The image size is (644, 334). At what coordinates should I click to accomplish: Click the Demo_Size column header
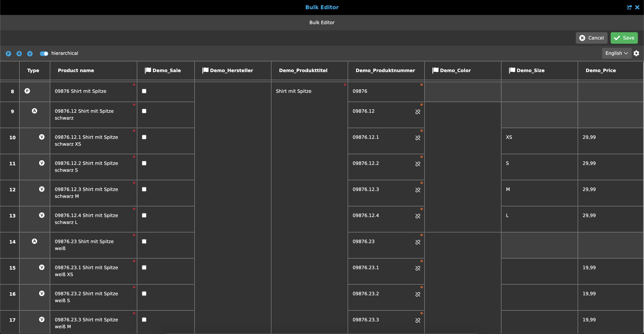tap(530, 71)
